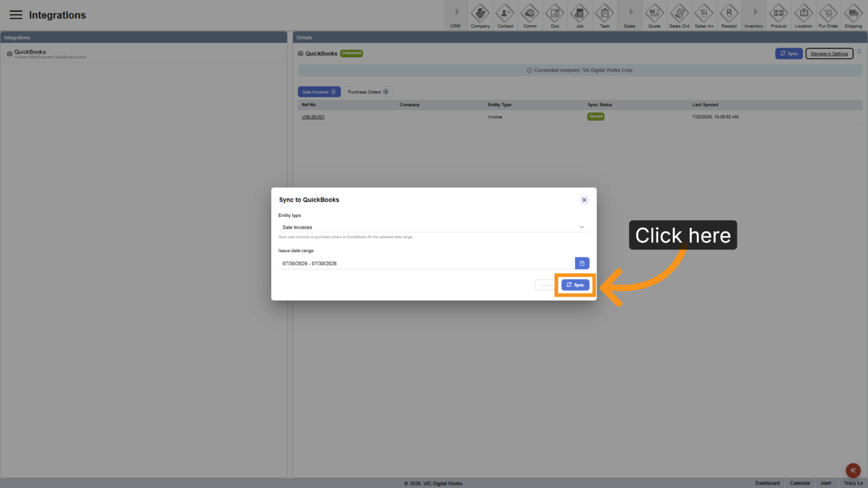Open Tracy Le user menu
868x488 pixels.
tap(853, 483)
